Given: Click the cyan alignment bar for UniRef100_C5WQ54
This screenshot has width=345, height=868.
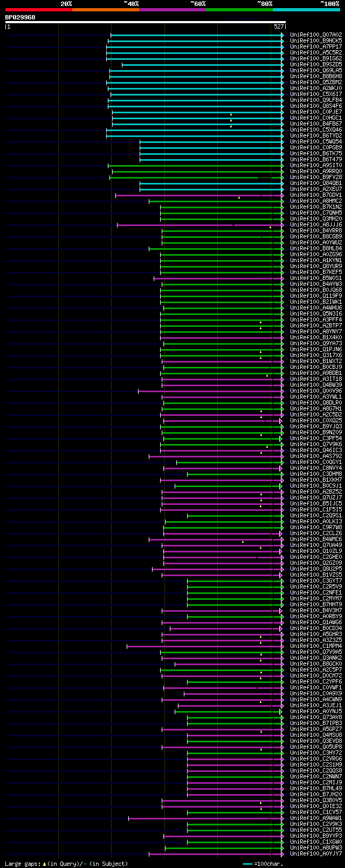Looking at the screenshot, I should (211, 142).
